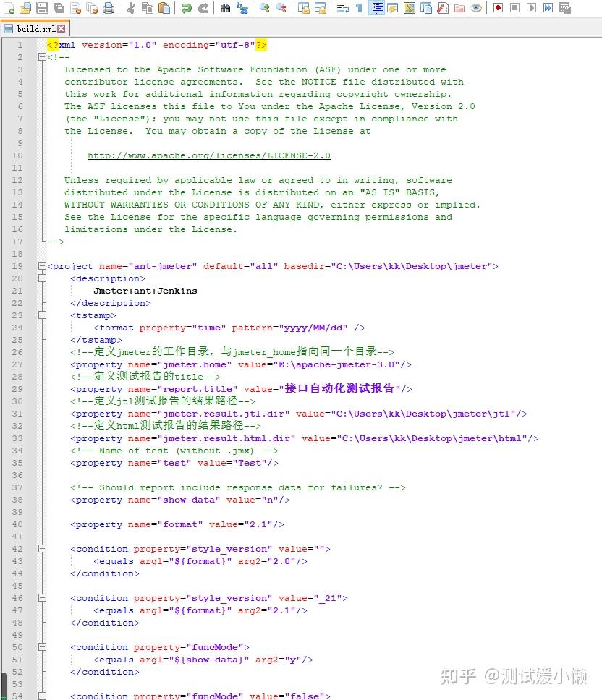602x700 pixels.
Task: Save all open files
Action: coord(59,7)
